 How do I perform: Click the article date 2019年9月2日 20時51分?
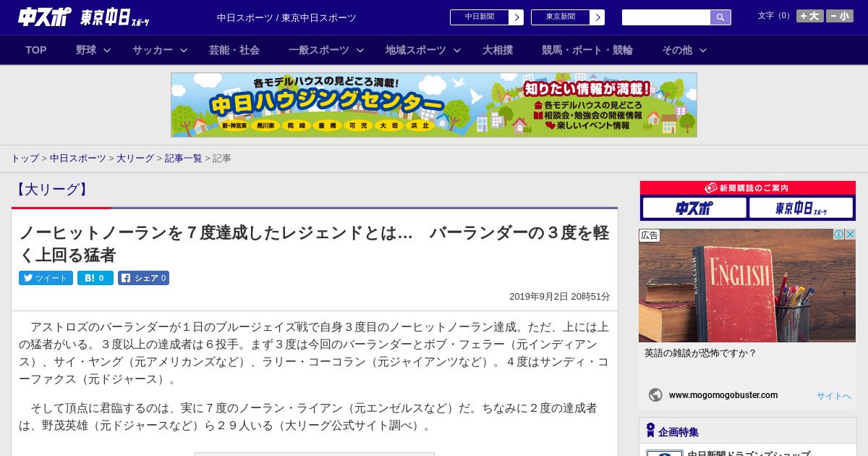click(560, 297)
